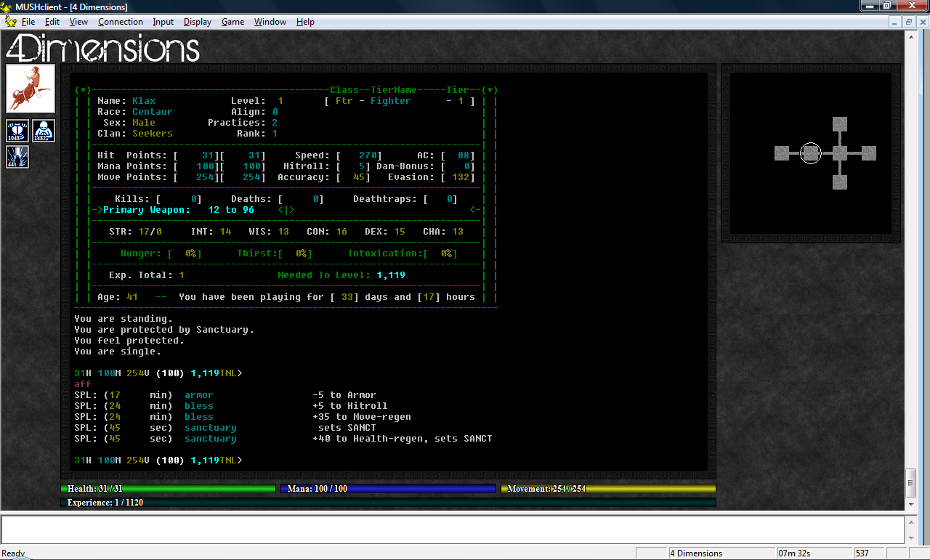Click the command input field

tap(454, 529)
